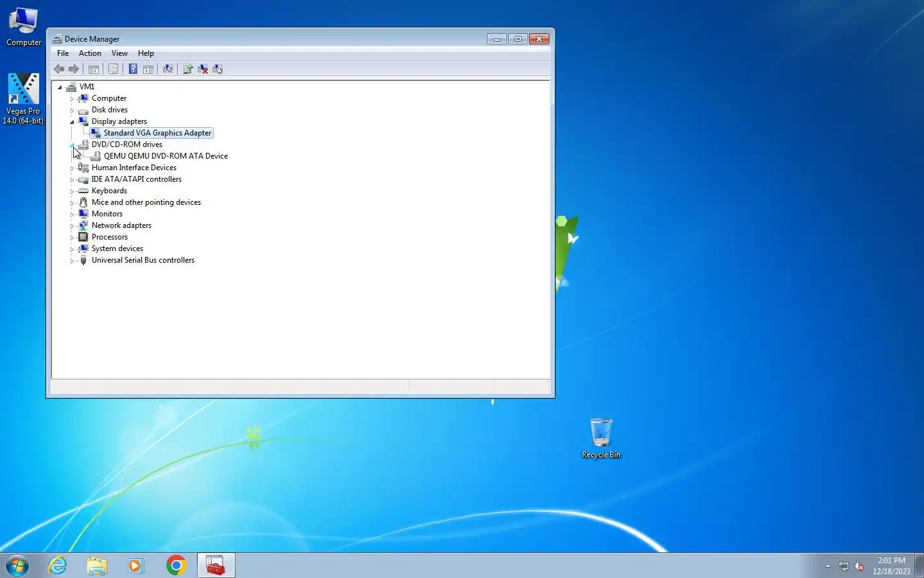The image size is (924, 578).
Task: Expand the Monitors category
Action: click(x=72, y=215)
